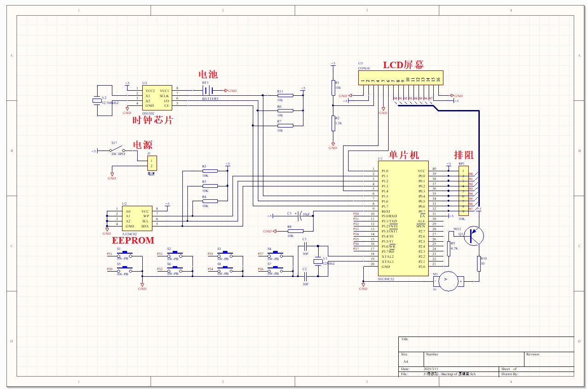Image resolution: width=588 pixels, height=389 pixels.
Task: Click the GND symbol below the microcontroller
Action: point(363,287)
